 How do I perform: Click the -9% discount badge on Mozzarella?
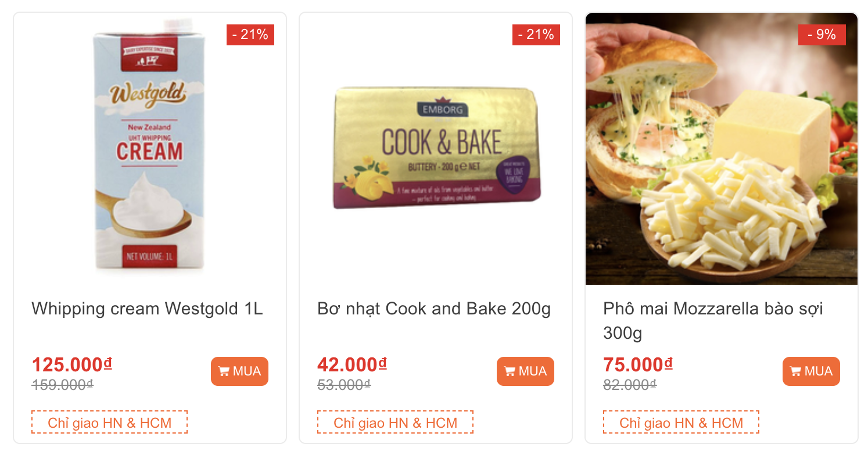pyautogui.click(x=822, y=35)
